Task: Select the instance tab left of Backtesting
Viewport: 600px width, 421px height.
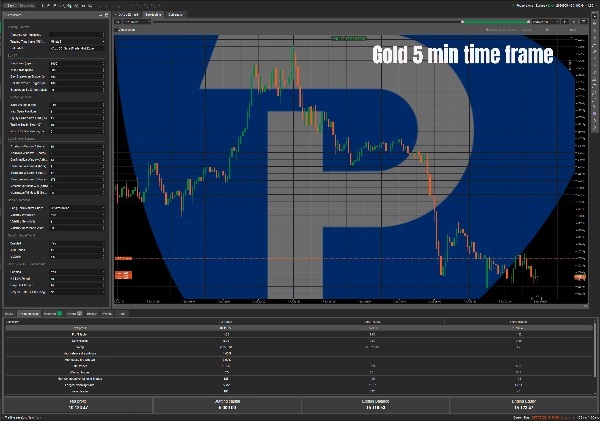Action: pyautogui.click(x=127, y=15)
